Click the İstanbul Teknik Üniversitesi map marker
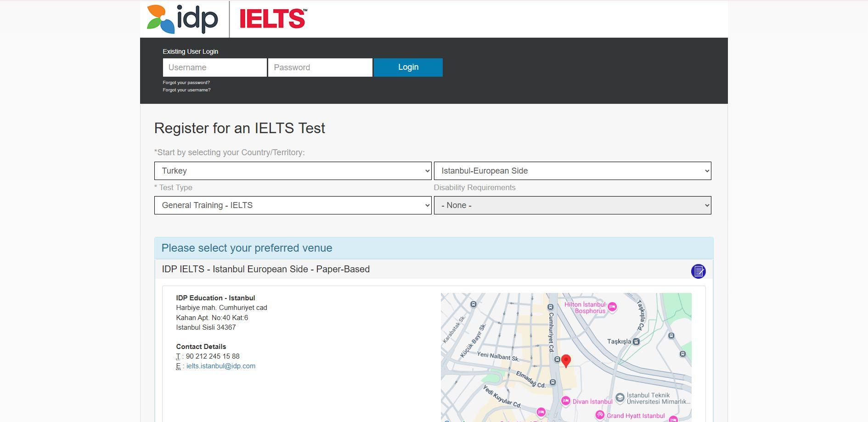868x422 pixels. pyautogui.click(x=620, y=397)
